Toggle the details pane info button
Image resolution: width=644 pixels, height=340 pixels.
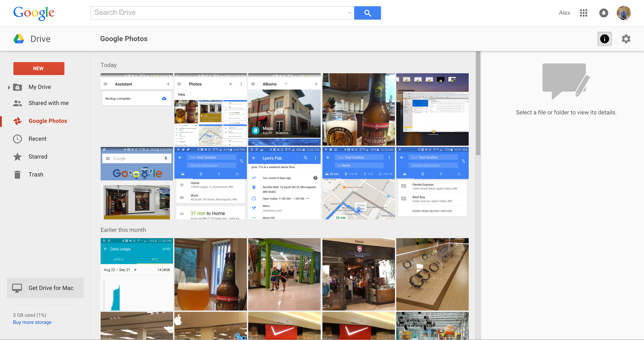604,39
